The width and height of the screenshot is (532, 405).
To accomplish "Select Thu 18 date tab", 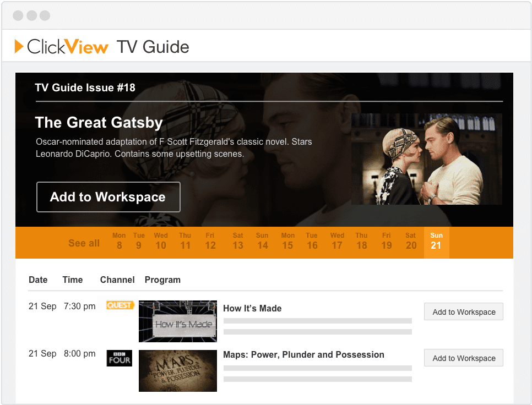I will pyautogui.click(x=362, y=241).
